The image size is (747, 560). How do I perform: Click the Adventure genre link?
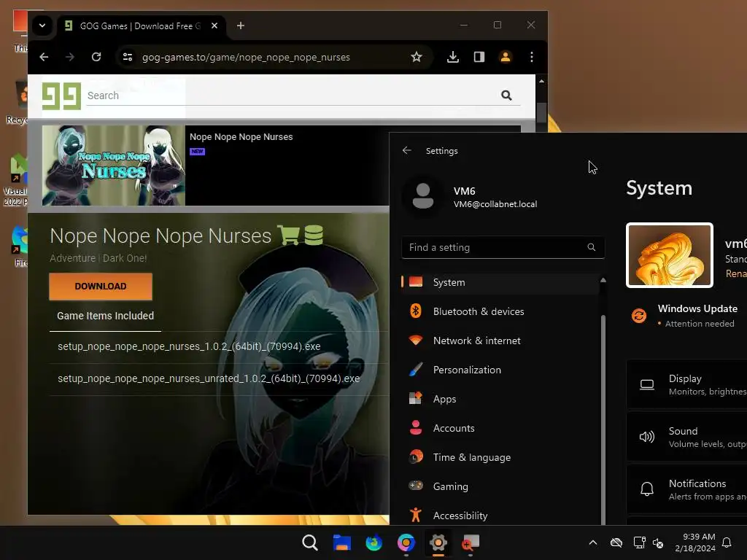click(73, 258)
